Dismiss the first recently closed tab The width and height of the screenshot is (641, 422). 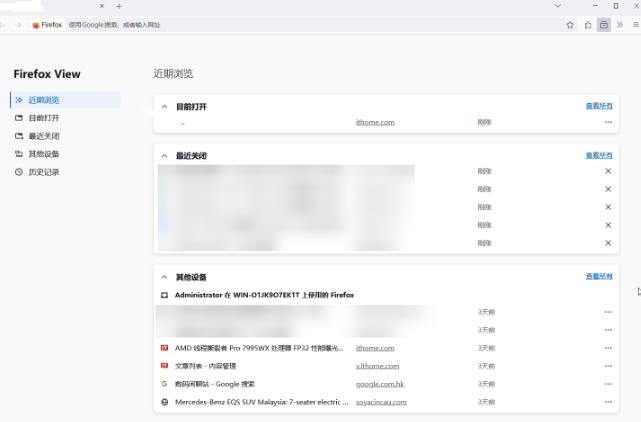point(608,171)
